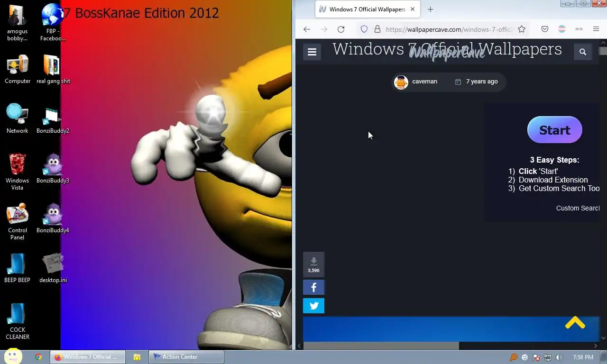
Task: Click the Wallpaper Cave search button
Action: [x=583, y=52]
